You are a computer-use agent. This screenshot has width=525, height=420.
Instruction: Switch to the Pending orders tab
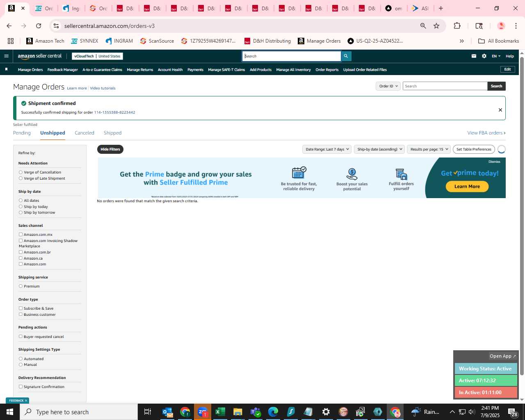coord(22,133)
